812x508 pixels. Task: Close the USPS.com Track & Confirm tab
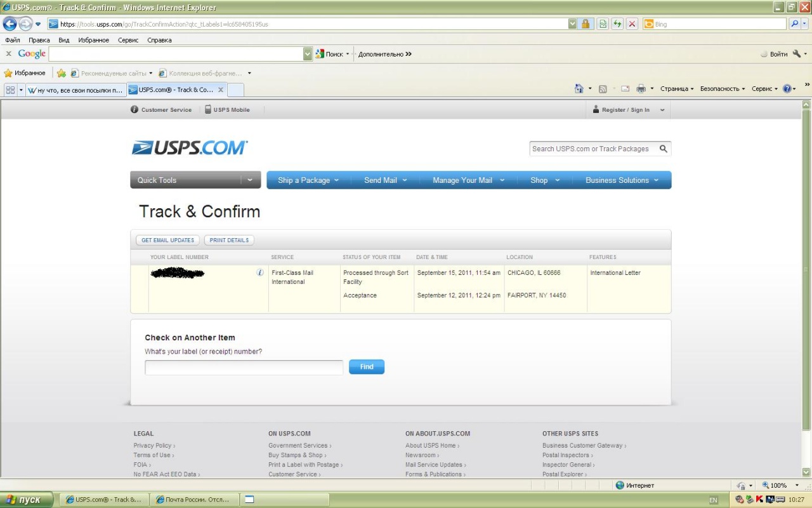pos(221,90)
